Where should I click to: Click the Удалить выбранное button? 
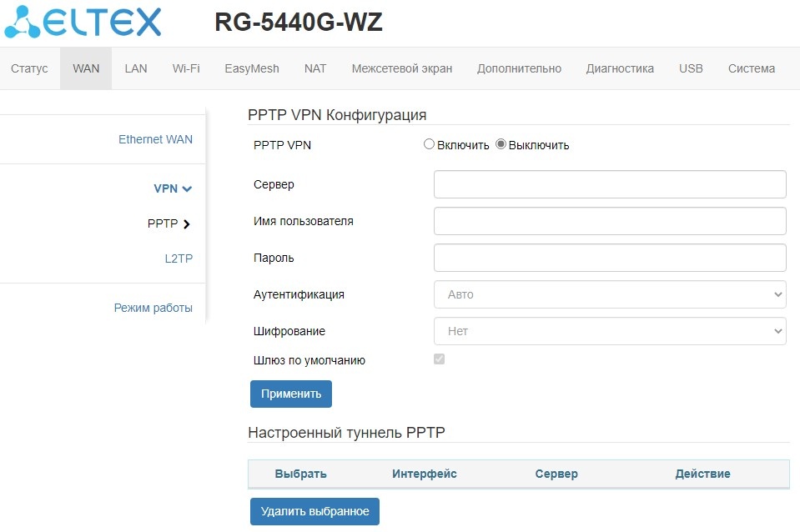pos(314,511)
